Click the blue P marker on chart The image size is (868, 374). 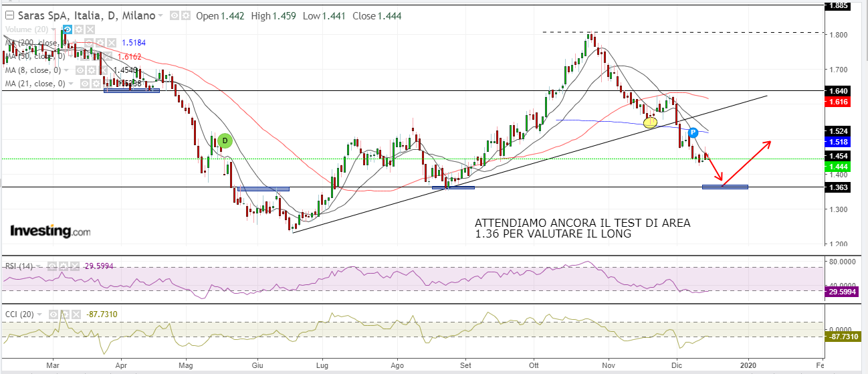tap(693, 133)
